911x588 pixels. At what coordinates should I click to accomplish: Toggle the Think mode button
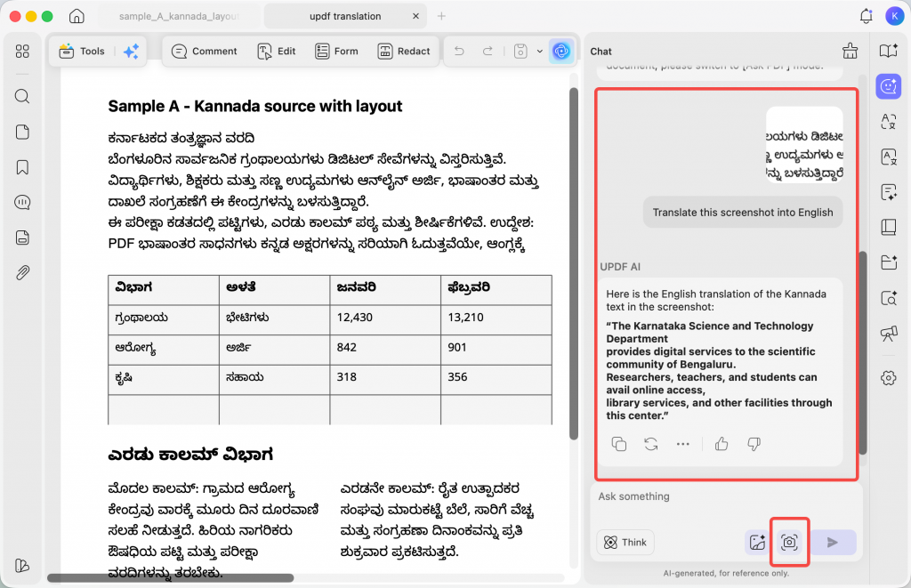[625, 542]
